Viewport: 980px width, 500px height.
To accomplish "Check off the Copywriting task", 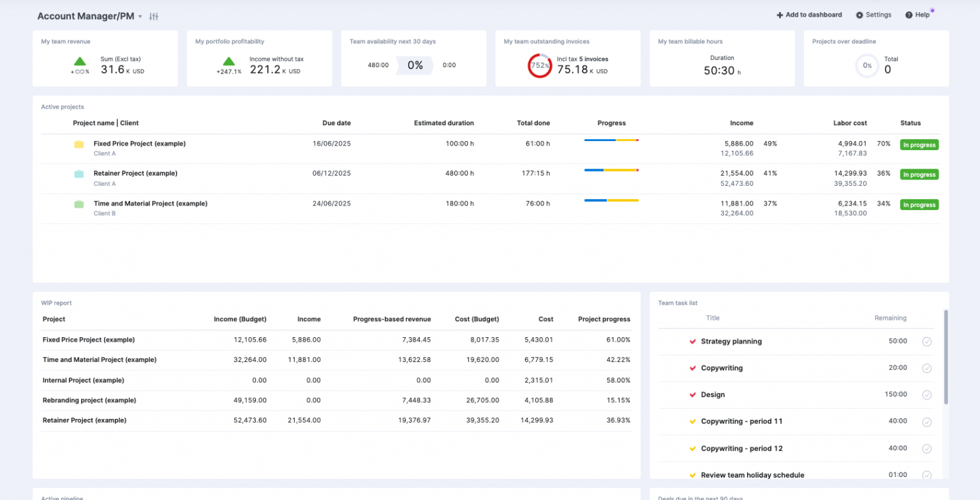I will coord(927,368).
